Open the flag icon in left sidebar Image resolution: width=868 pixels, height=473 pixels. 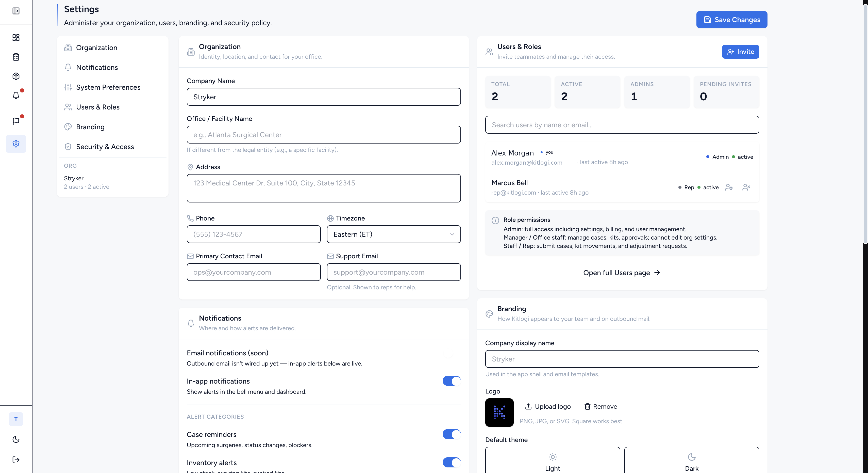tap(16, 121)
